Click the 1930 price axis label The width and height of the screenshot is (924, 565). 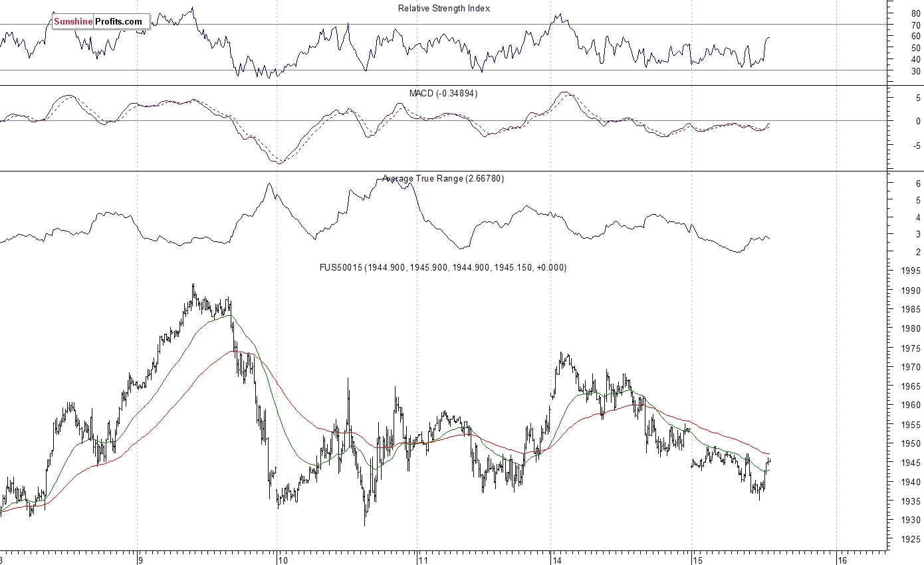[x=911, y=520]
